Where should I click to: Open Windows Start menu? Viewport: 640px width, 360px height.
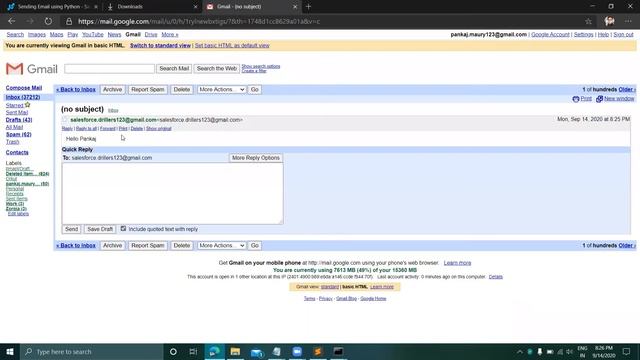pos(10,351)
